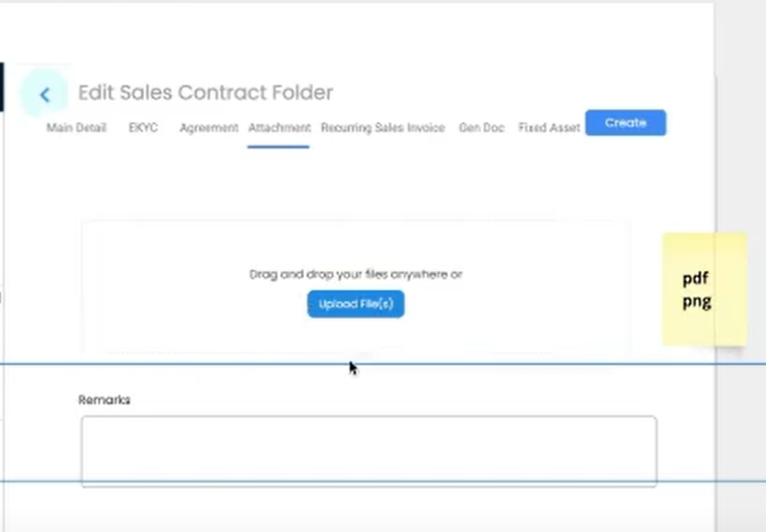Focus the Remarks text box
Image resolution: width=766 pixels, height=532 pixels.
coord(368,450)
